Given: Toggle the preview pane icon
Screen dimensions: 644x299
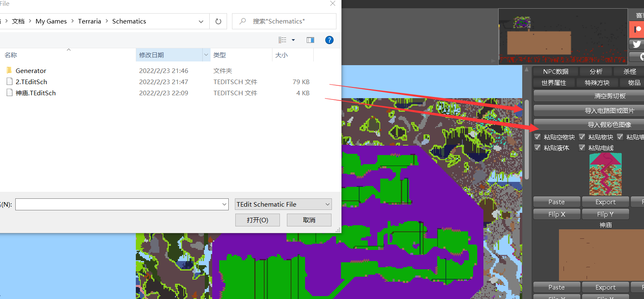Looking at the screenshot, I should coord(310,40).
